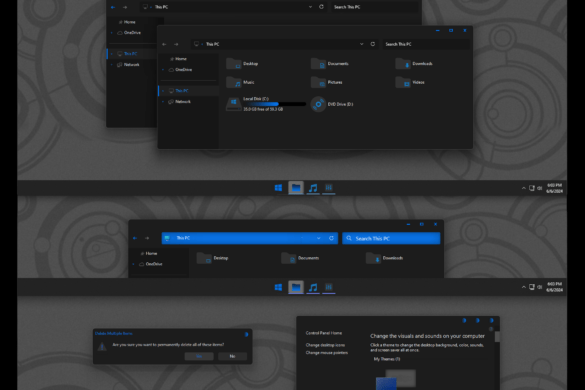Open Control Panel Home link
This screenshot has height=390, width=585.
(x=323, y=333)
